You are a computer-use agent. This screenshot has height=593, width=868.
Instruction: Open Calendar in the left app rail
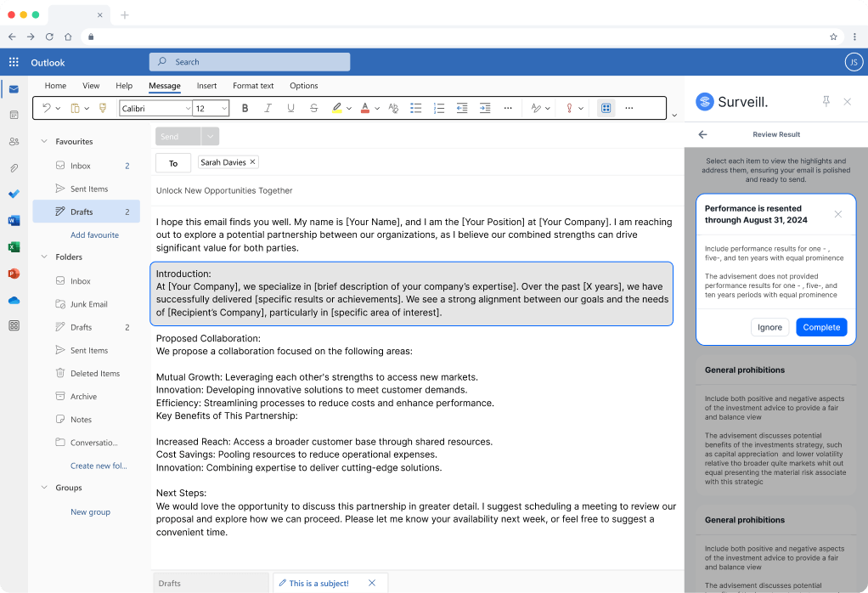pyautogui.click(x=14, y=116)
